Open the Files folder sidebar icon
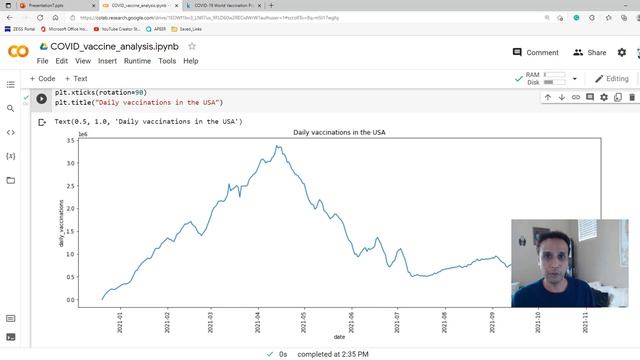This screenshot has height=360, width=640. (11, 180)
